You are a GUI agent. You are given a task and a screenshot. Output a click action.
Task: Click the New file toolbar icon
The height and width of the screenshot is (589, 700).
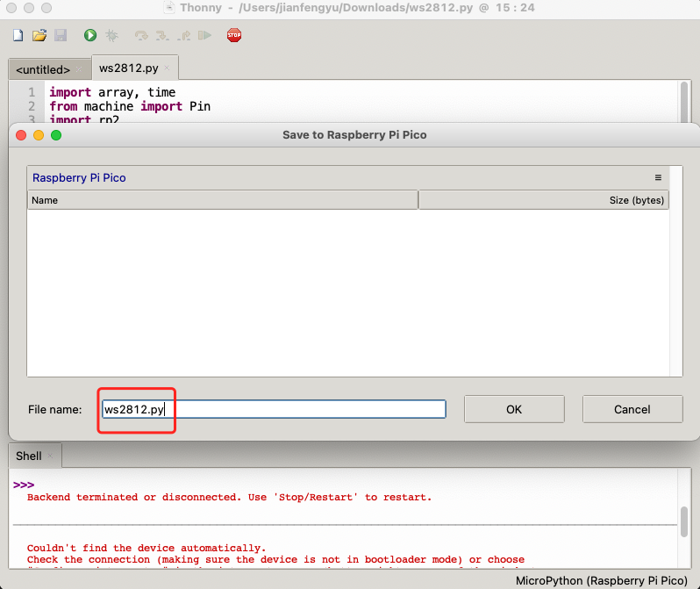18,35
